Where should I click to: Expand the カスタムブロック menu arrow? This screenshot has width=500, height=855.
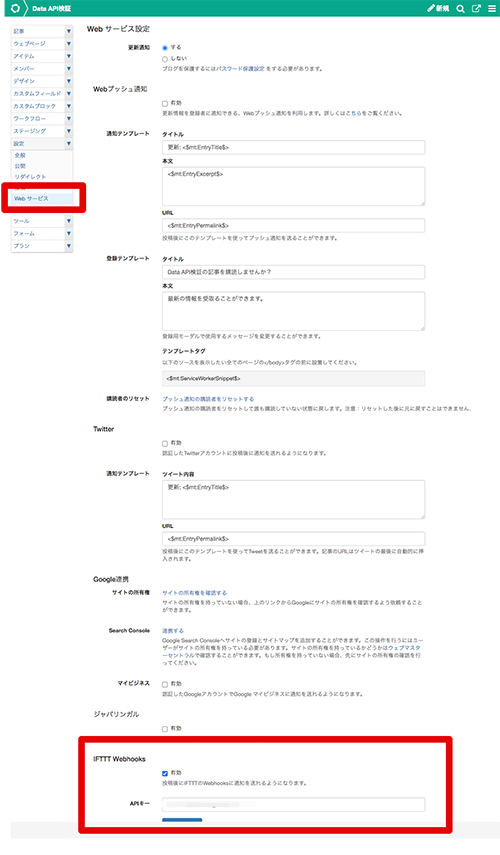[x=69, y=106]
